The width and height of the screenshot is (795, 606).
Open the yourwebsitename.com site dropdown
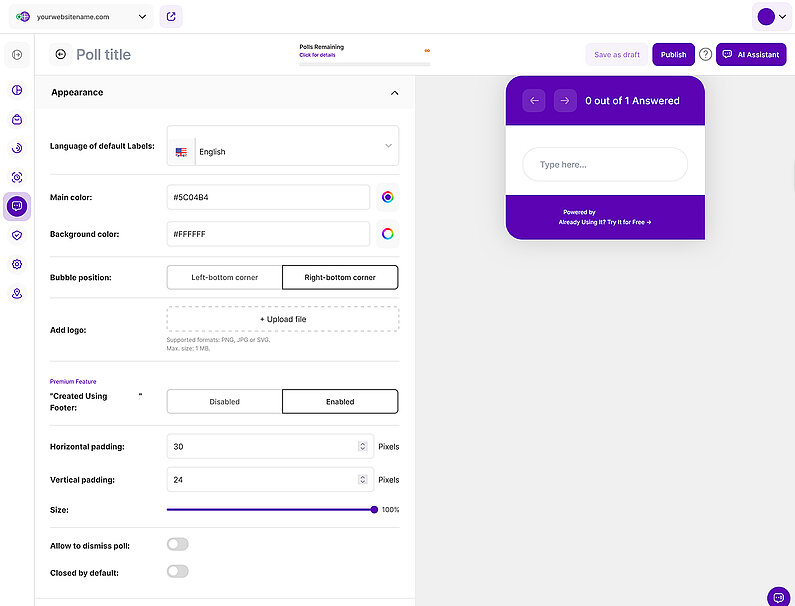[x=81, y=17]
